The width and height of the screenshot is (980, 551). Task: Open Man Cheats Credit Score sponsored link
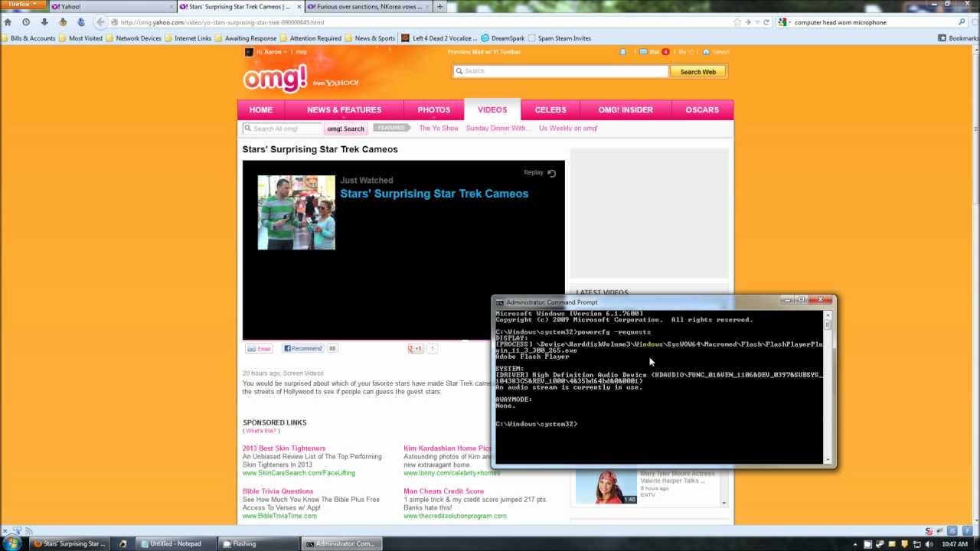444,491
